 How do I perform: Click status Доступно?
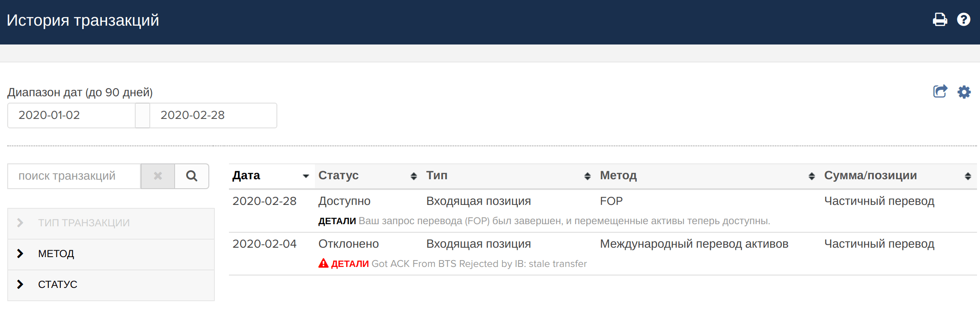click(344, 201)
